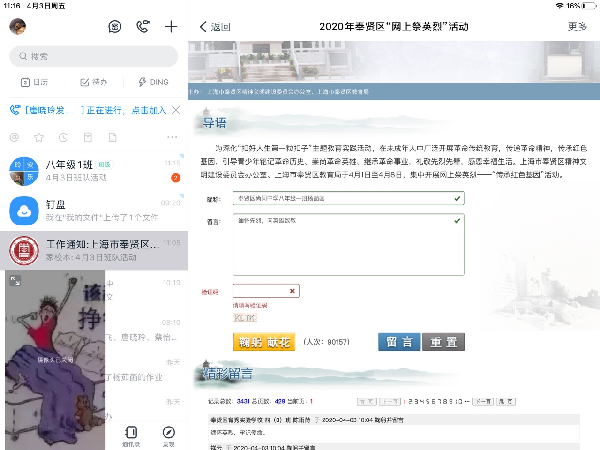This screenshot has width=600, height=450.
Task: Open the document filter icon
Action: (x=112, y=137)
